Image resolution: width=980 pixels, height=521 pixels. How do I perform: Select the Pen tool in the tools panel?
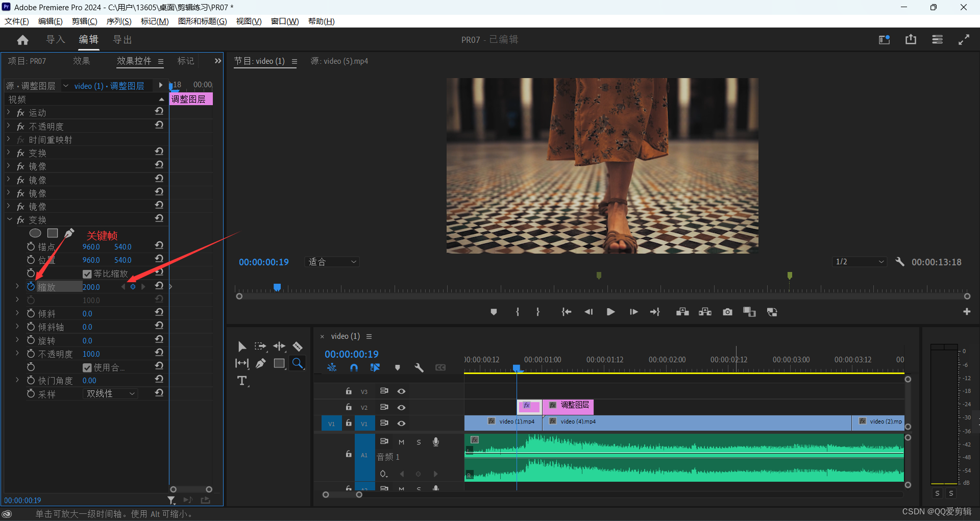point(261,363)
